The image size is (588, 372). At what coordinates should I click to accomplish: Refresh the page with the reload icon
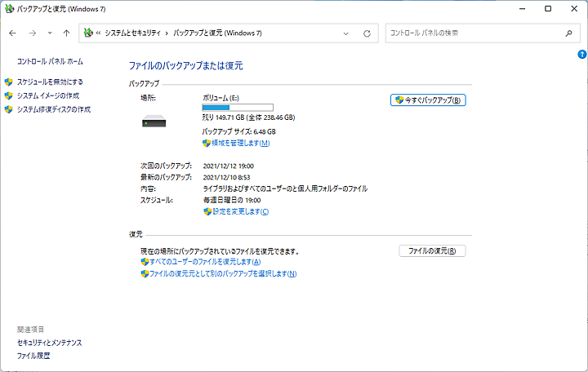(367, 33)
